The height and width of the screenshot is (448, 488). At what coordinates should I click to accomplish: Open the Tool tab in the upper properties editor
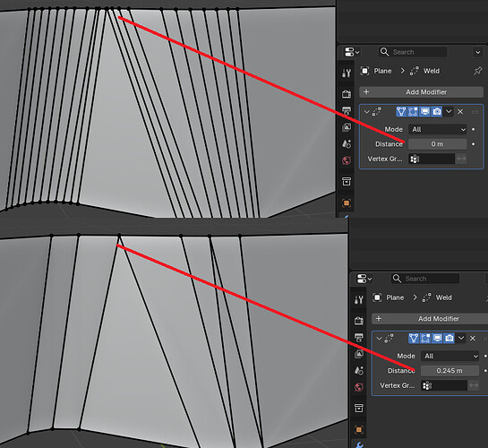pos(347,73)
